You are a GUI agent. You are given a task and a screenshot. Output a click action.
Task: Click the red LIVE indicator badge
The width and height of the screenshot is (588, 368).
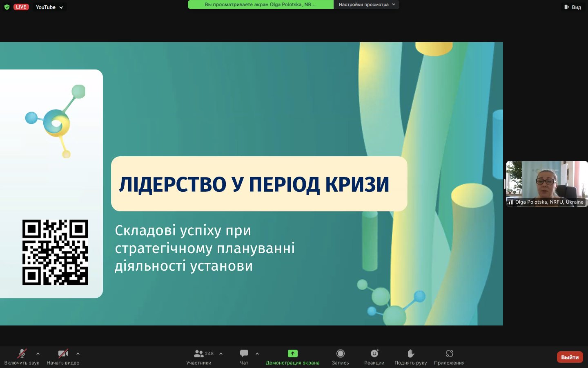pos(21,7)
